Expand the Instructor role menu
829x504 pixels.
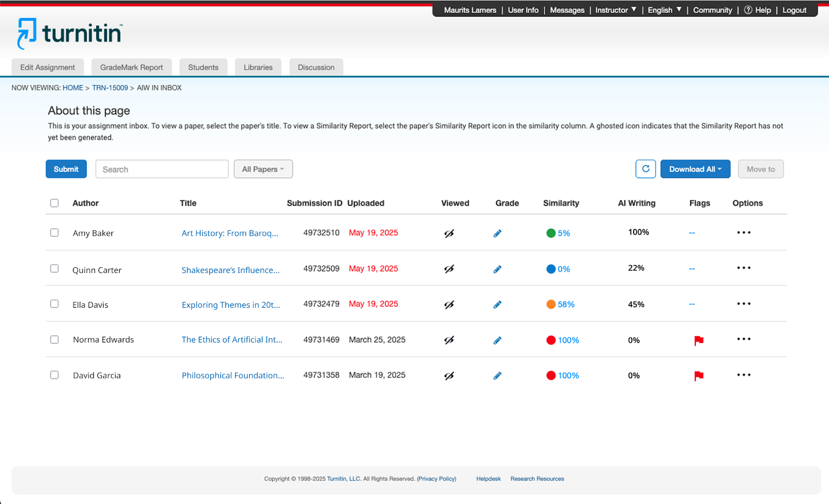(x=616, y=10)
